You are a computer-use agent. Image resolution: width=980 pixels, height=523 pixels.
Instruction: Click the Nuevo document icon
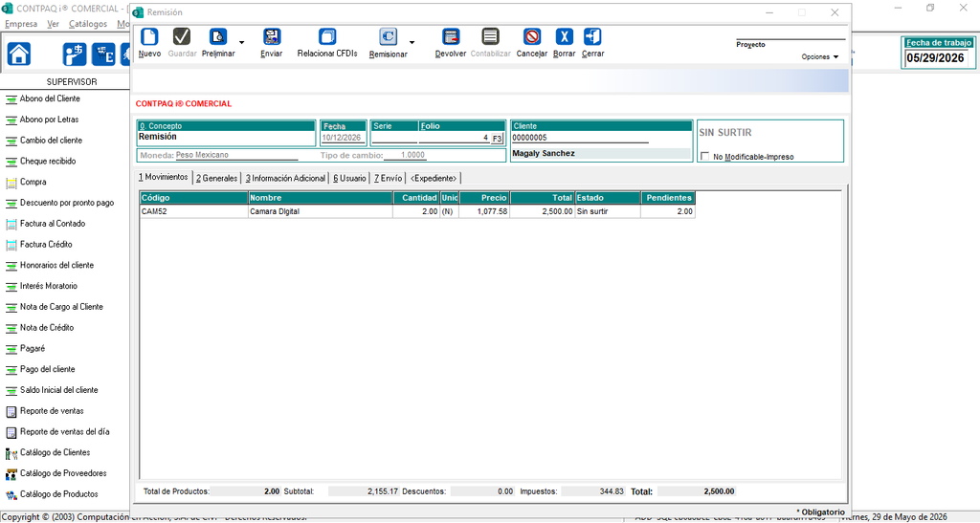pyautogui.click(x=149, y=37)
